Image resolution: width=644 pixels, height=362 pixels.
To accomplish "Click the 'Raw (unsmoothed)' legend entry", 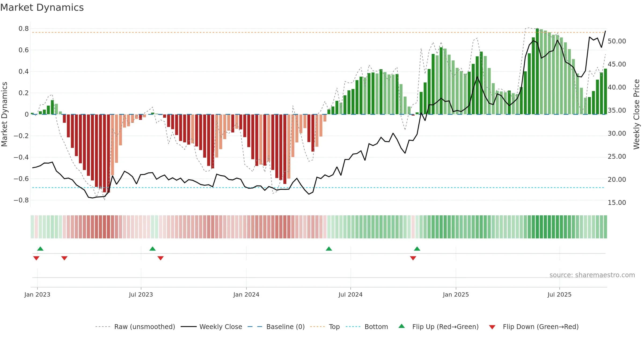I will (x=135, y=327).
